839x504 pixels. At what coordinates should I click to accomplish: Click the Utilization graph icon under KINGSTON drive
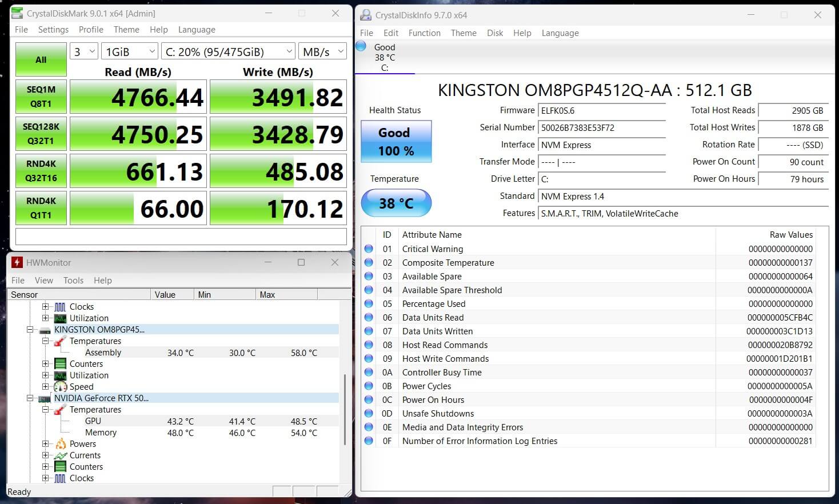(60, 375)
